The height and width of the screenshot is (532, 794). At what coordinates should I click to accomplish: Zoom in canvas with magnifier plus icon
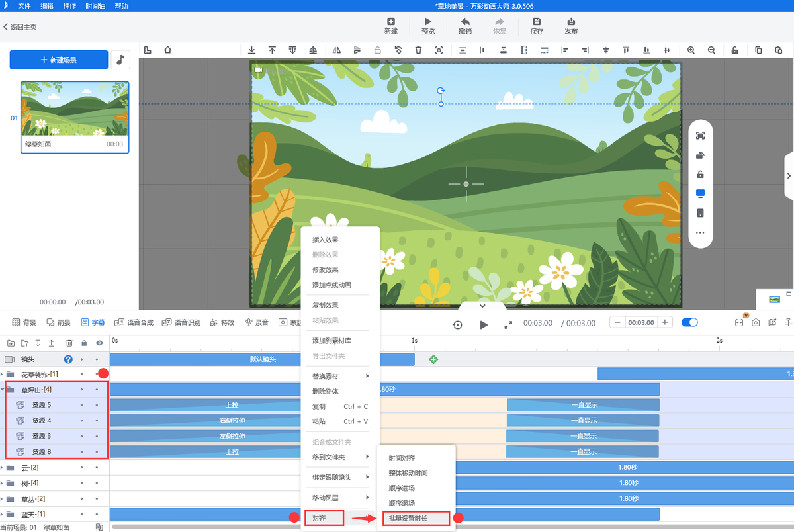(x=691, y=50)
